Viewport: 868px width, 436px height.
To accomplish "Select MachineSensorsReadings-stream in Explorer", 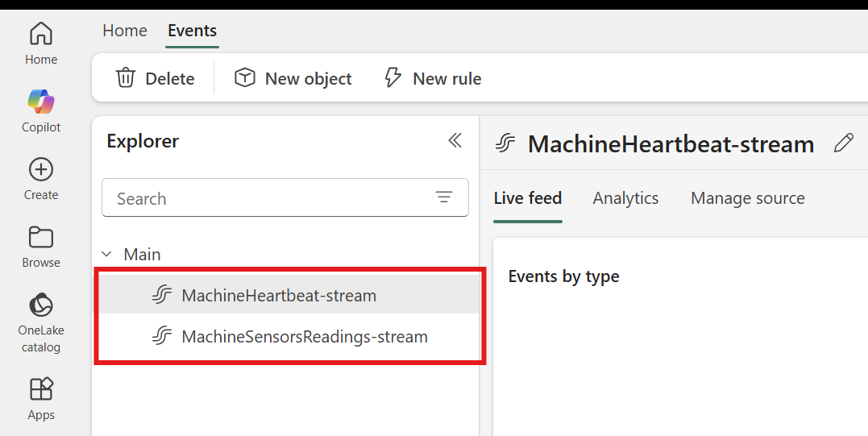I will click(286, 336).
